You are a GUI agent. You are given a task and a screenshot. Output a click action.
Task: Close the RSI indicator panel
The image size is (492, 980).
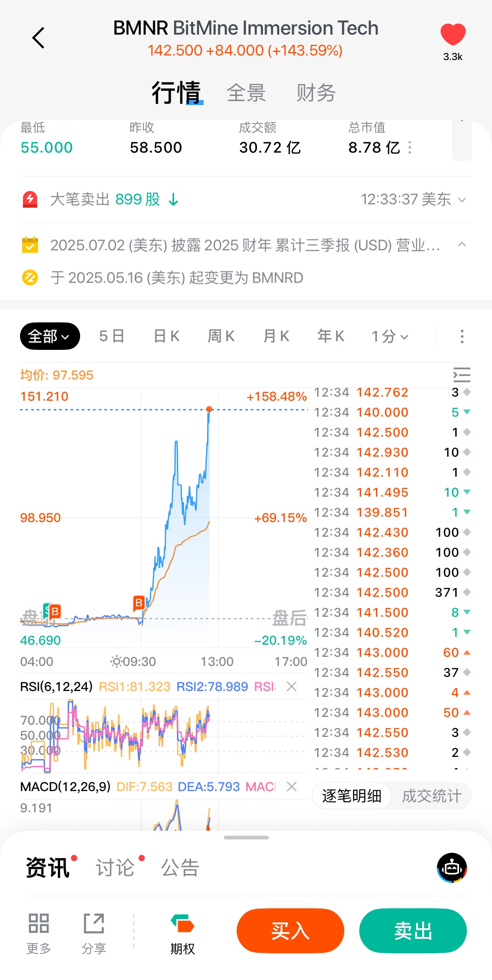pyautogui.click(x=292, y=686)
